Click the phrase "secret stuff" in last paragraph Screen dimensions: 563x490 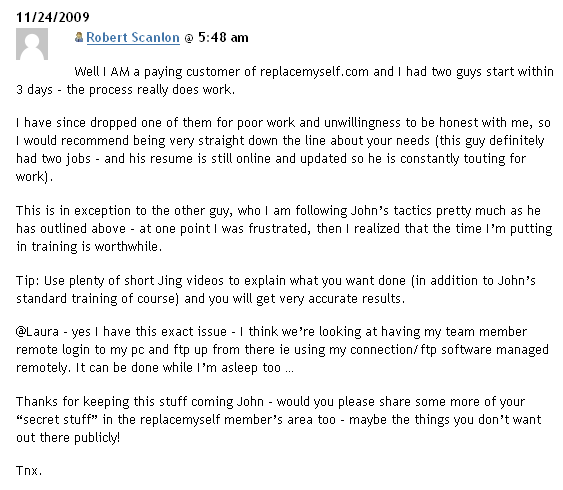coord(57,419)
